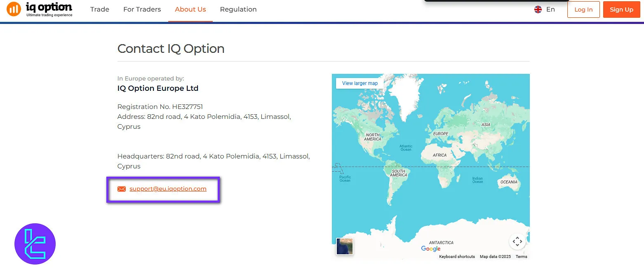Click the map pan control with four arrows
The height and width of the screenshot is (279, 644).
(517, 241)
